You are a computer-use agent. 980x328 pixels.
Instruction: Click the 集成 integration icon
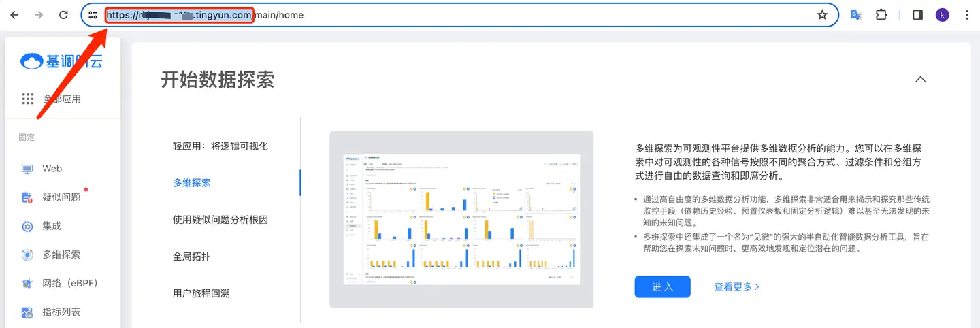[27, 226]
